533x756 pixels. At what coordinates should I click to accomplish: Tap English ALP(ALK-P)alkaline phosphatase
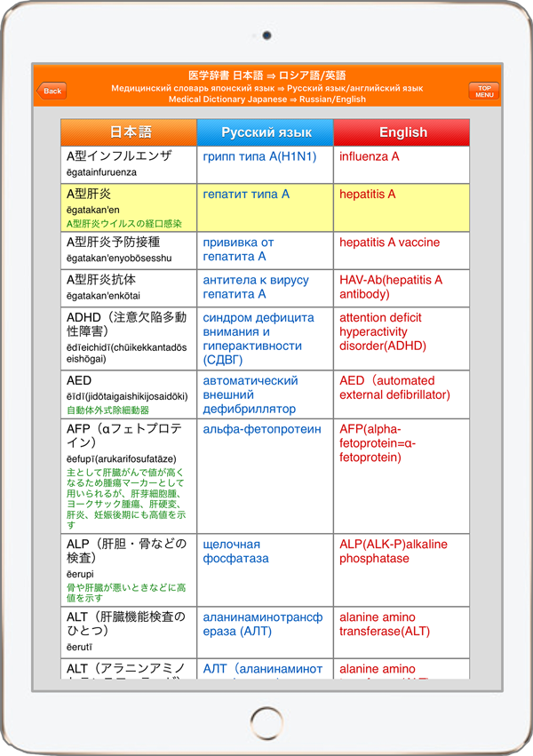pos(394,551)
